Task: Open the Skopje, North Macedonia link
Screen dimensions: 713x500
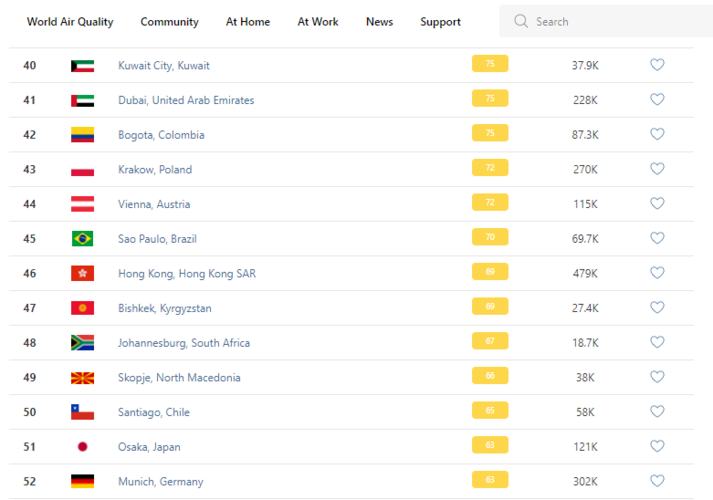Action: click(x=179, y=378)
